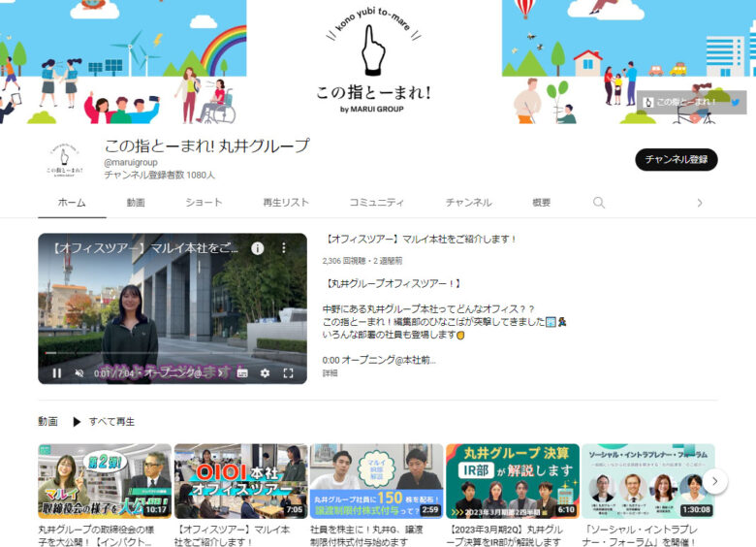Subscribe with the チャンネル登録 button
756x547 pixels.
(676, 160)
